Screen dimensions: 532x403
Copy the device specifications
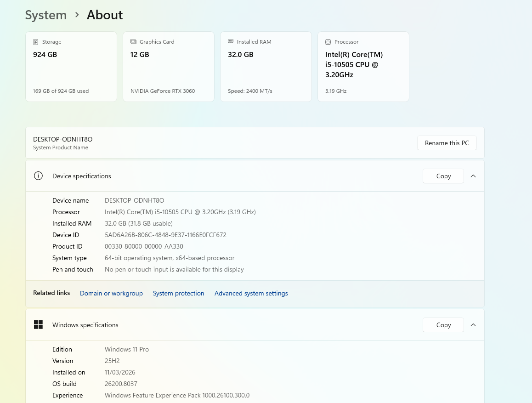443,176
